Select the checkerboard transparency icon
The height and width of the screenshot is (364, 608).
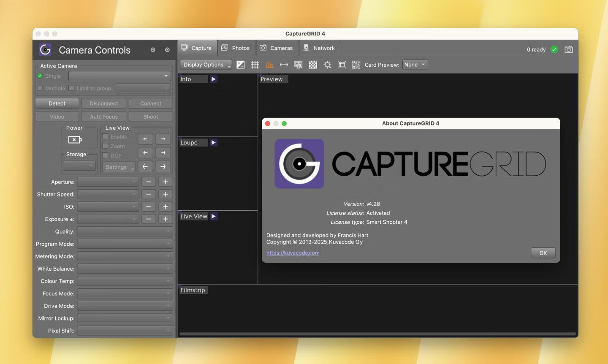click(312, 65)
